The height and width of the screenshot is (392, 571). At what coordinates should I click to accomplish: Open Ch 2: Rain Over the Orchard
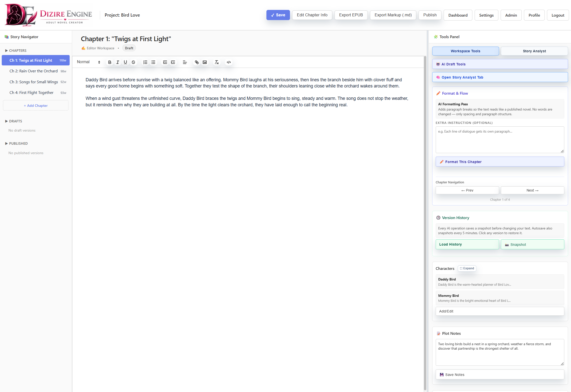click(36, 71)
